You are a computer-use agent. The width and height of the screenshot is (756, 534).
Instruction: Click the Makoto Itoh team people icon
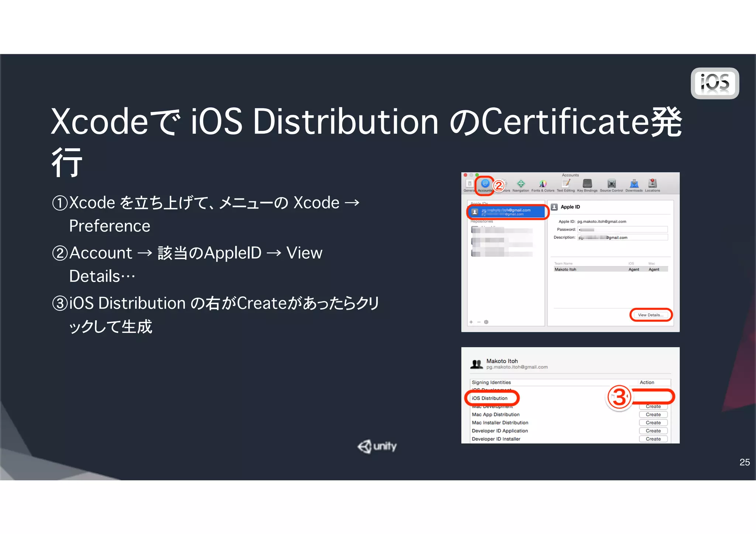pos(477,364)
